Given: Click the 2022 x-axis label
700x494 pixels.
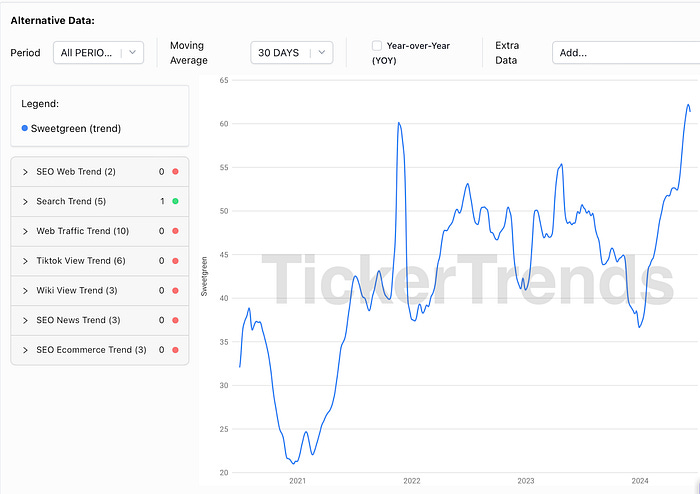Looking at the screenshot, I should [x=412, y=481].
